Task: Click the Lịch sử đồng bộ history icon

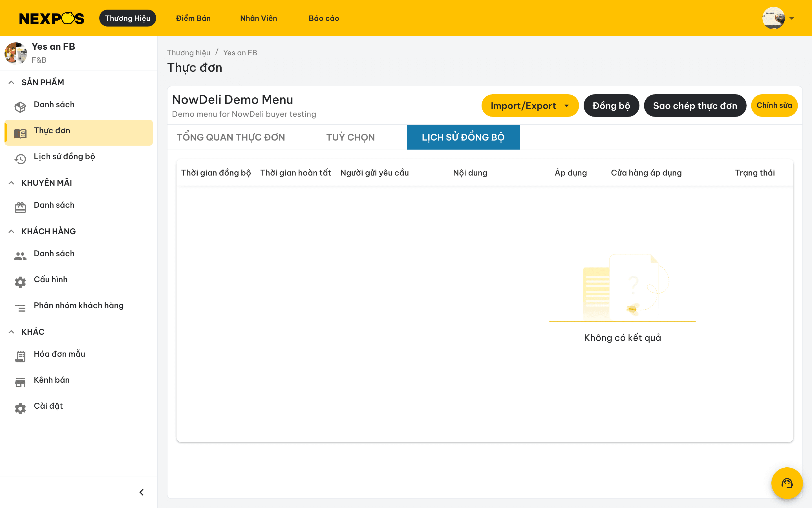Action: pos(20,159)
